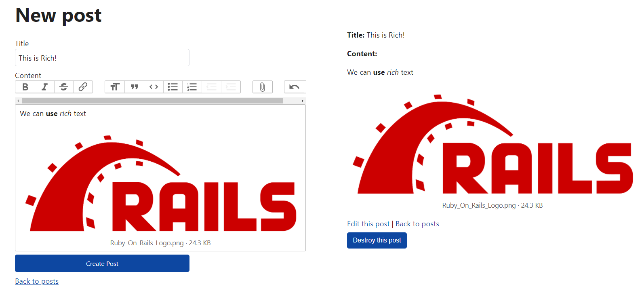Click the editor caption 'Ruby_On_Rails_Logo.png · 24.3 KB'
The height and width of the screenshot is (295, 644).
click(x=160, y=243)
